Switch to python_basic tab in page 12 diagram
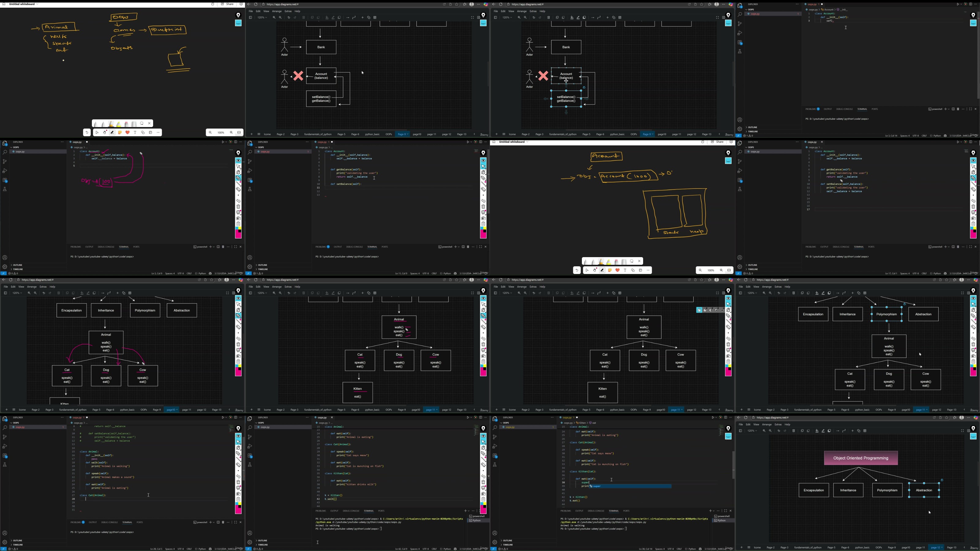Image resolution: width=980 pixels, height=551 pixels. coord(862,548)
